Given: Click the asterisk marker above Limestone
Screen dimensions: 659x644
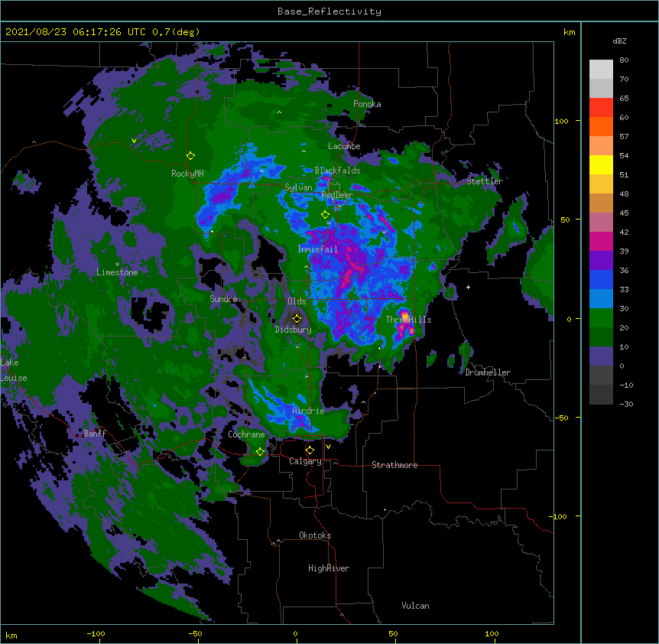Looking at the screenshot, I should [x=117, y=265].
